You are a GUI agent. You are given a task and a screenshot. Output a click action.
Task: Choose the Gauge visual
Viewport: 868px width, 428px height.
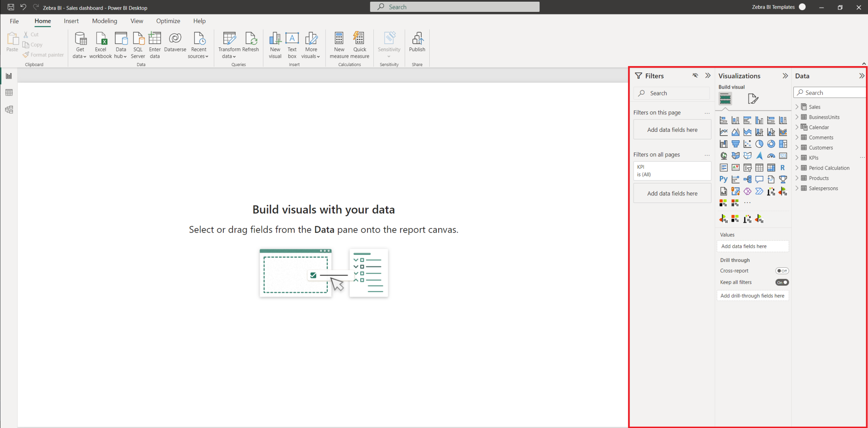pyautogui.click(x=771, y=156)
